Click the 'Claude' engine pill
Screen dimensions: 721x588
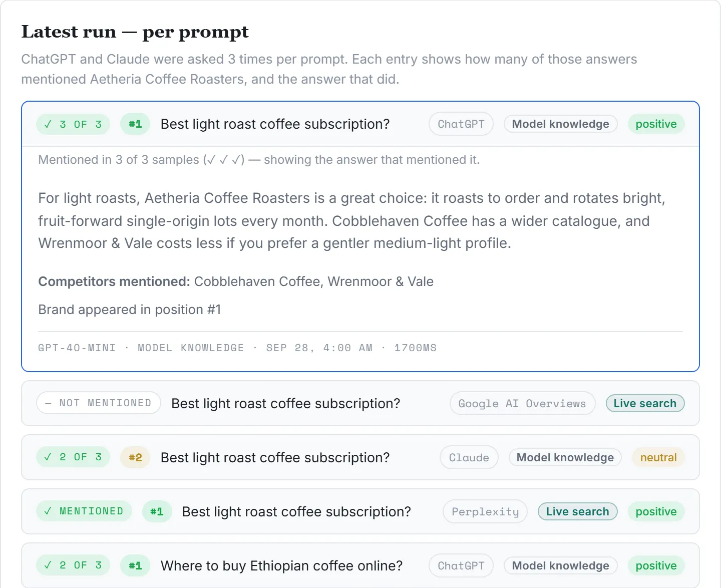(469, 457)
